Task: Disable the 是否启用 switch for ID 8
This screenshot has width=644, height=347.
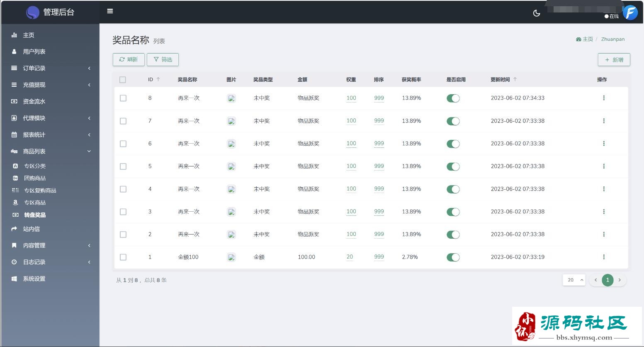Action: [453, 98]
